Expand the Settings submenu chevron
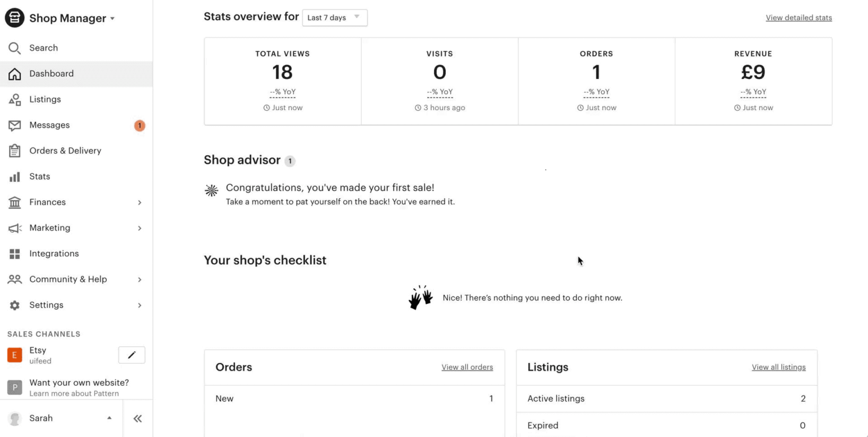 pyautogui.click(x=140, y=305)
